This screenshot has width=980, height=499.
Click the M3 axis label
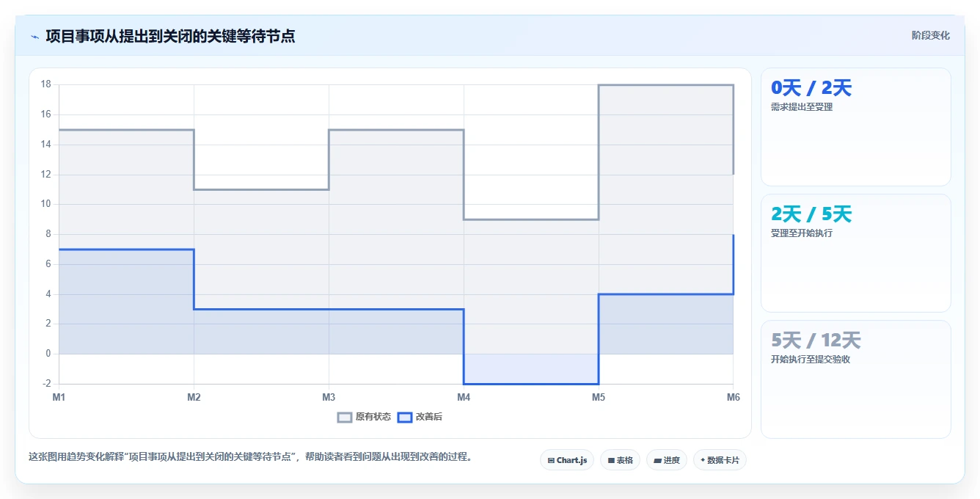[329, 397]
